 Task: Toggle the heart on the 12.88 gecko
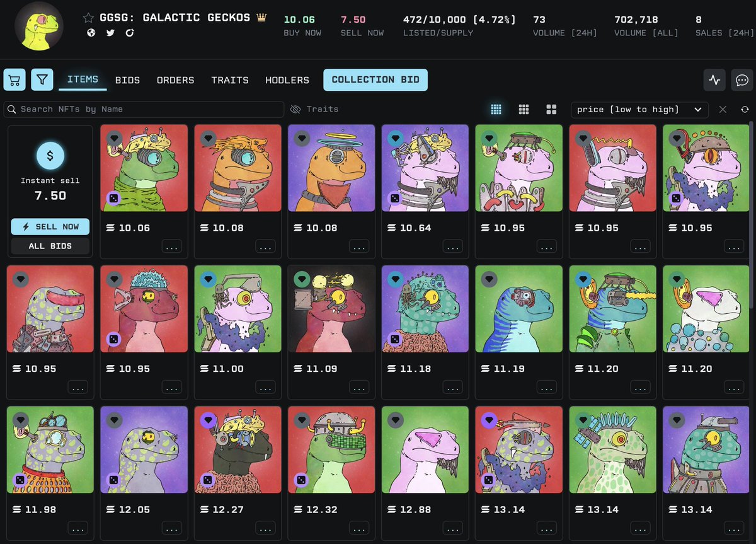pyautogui.click(x=396, y=420)
